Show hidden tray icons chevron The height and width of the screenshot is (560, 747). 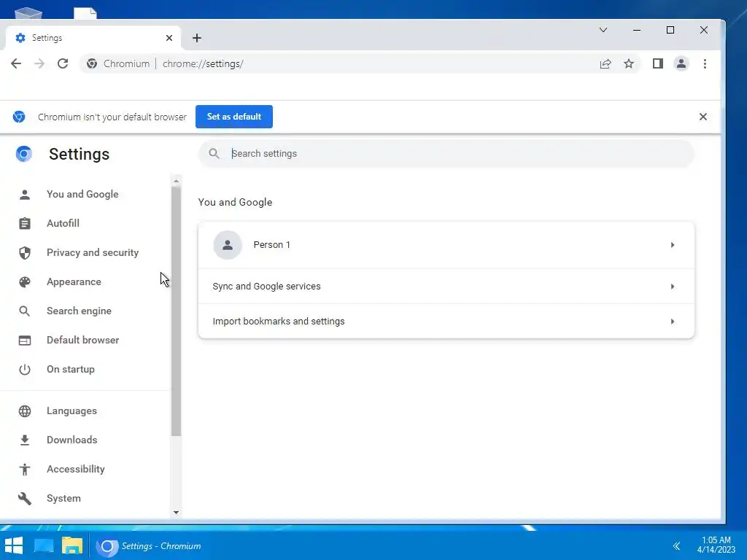click(676, 546)
